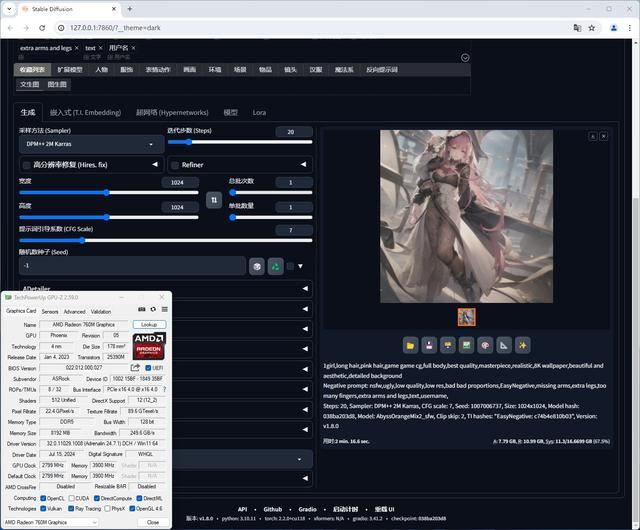This screenshot has height=530, width=640.
Task: Enable the Refiner checkbox
Action: point(175,164)
